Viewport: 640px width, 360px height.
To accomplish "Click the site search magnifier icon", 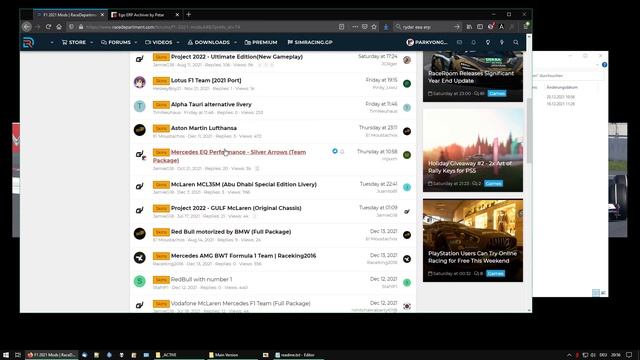I will point(516,42).
